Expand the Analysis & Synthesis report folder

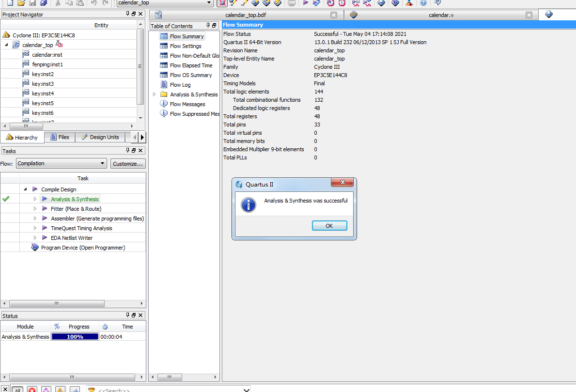[155, 94]
